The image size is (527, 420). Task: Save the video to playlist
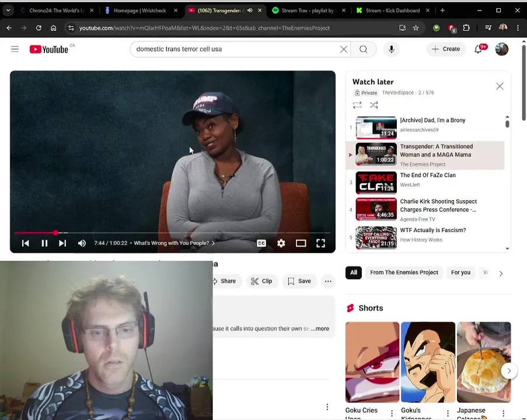coord(299,281)
